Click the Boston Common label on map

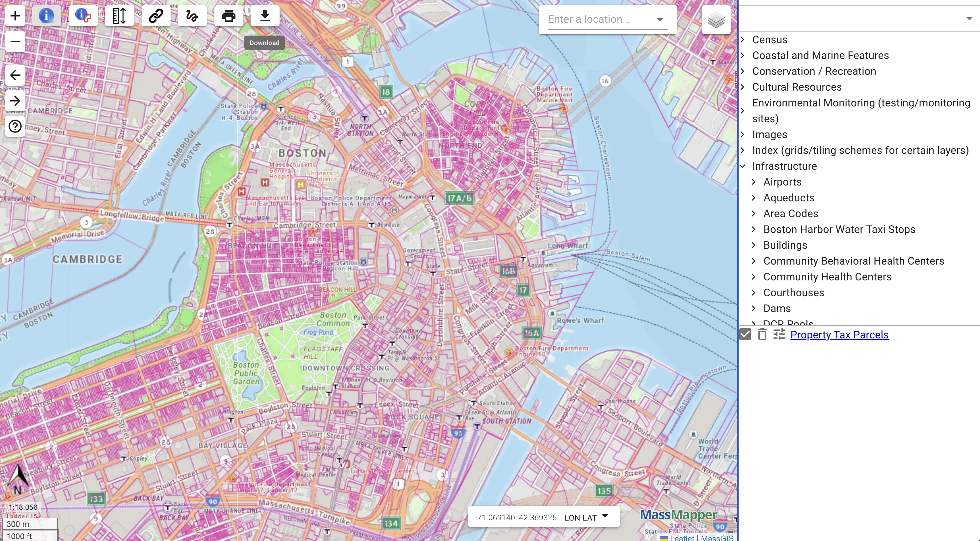click(x=334, y=319)
